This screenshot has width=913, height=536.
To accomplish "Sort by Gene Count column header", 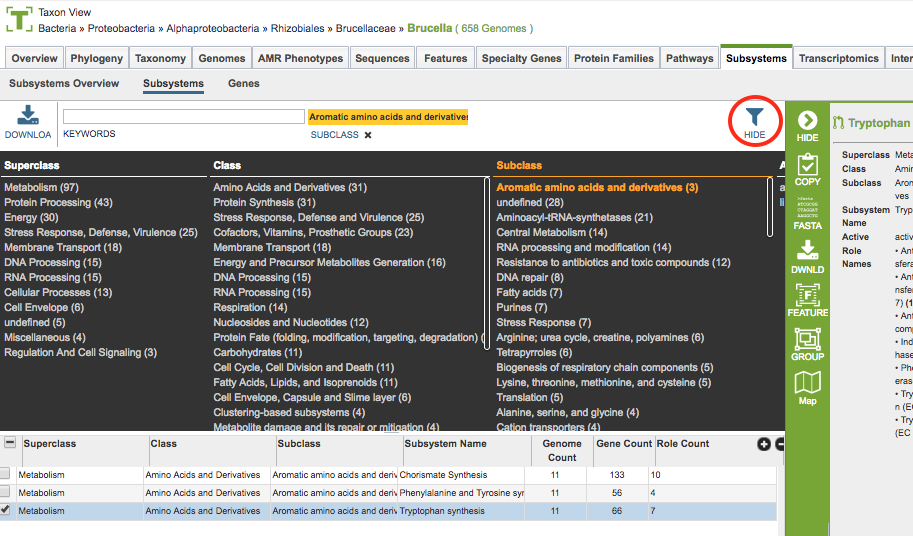I will [x=624, y=443].
